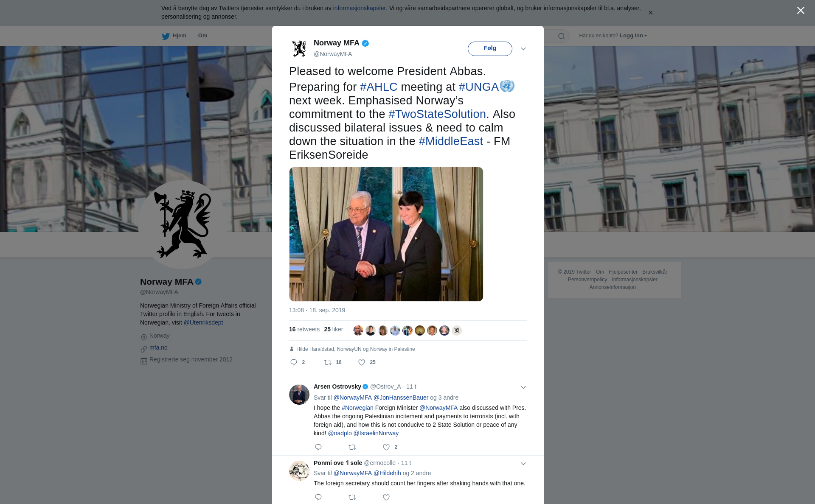Expand options for Ponmi ove 'l sole's reply
Screen dimensions: 815x504
(523, 464)
